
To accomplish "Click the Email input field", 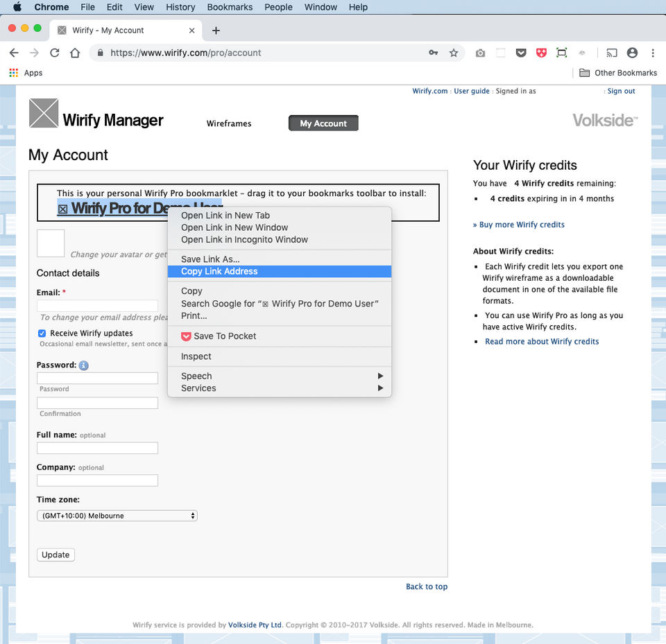I will pyautogui.click(x=97, y=306).
